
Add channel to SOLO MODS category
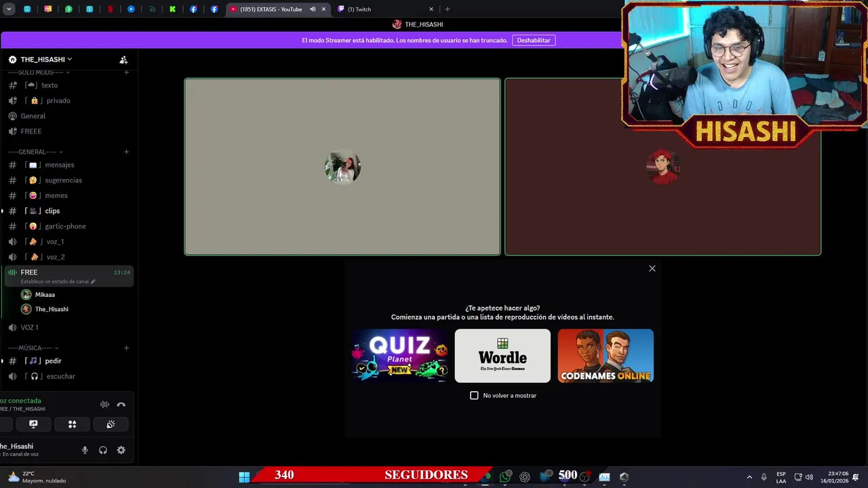[126, 73]
